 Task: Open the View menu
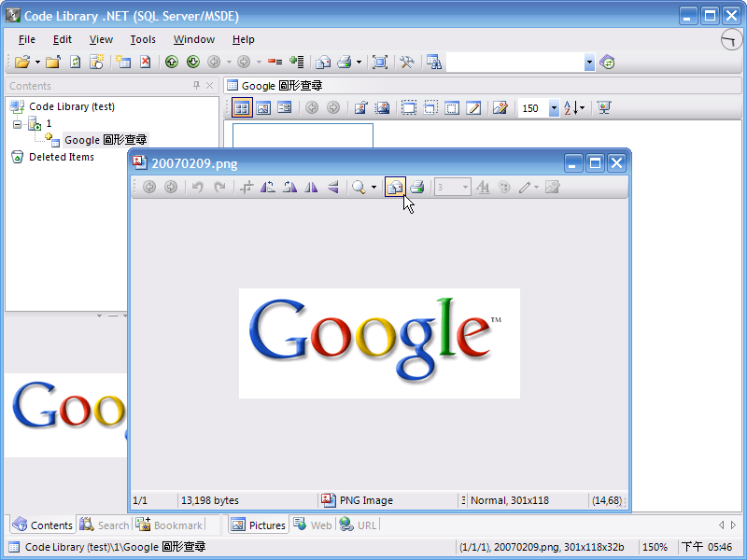(101, 39)
